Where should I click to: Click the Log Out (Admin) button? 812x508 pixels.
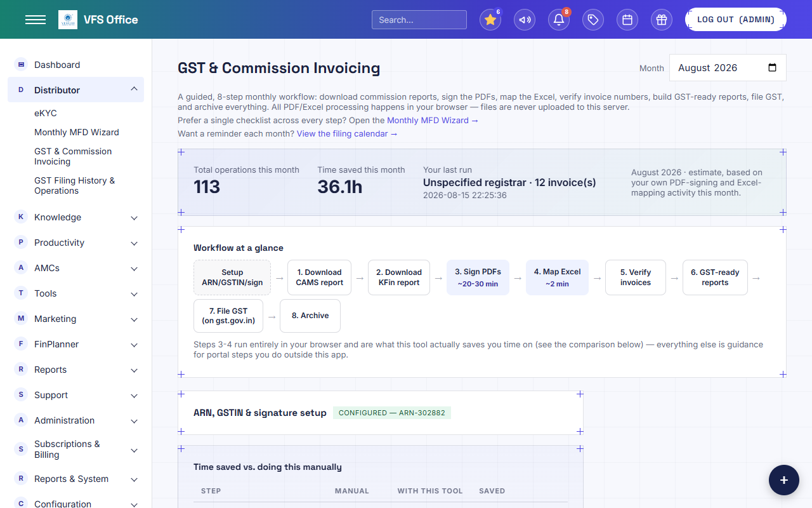pyautogui.click(x=736, y=20)
